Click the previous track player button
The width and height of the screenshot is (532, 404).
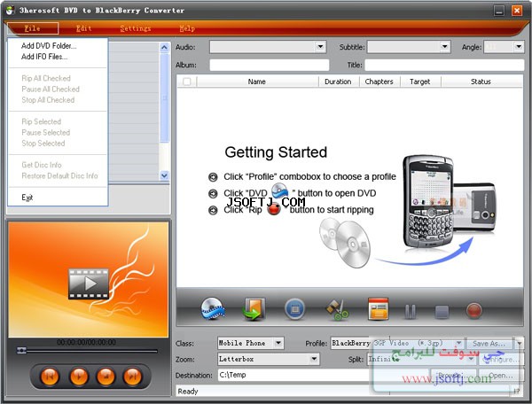point(50,376)
